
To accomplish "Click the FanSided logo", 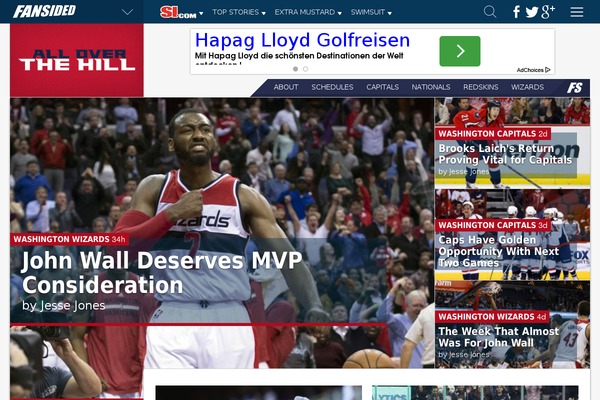I will 44,11.
